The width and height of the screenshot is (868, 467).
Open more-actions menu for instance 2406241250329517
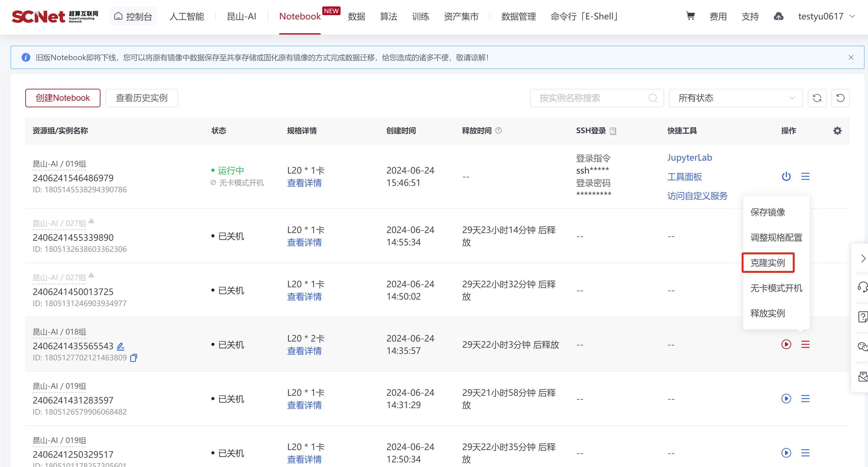pos(805,453)
